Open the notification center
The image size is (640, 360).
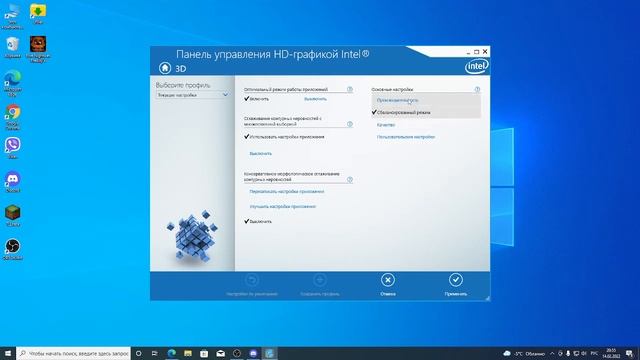(629, 353)
